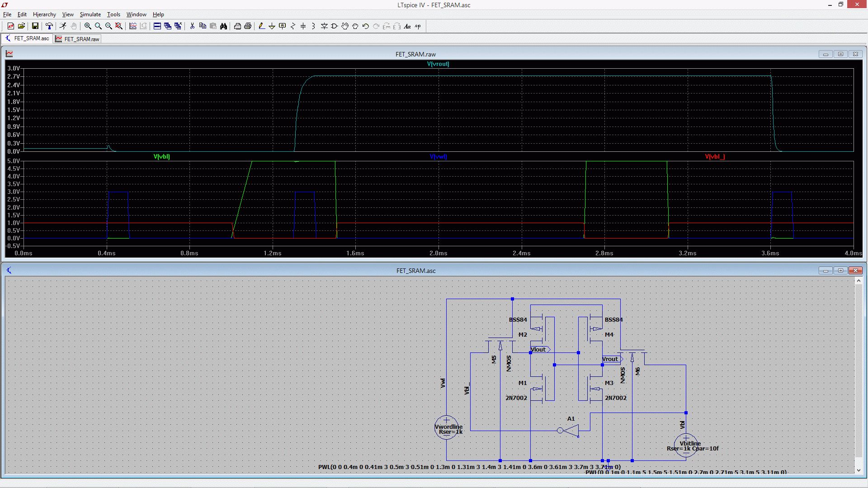Switch to the FET_SRAM.asc tab
Image resolution: width=868 pixels, height=488 pixels.
pyautogui.click(x=27, y=38)
